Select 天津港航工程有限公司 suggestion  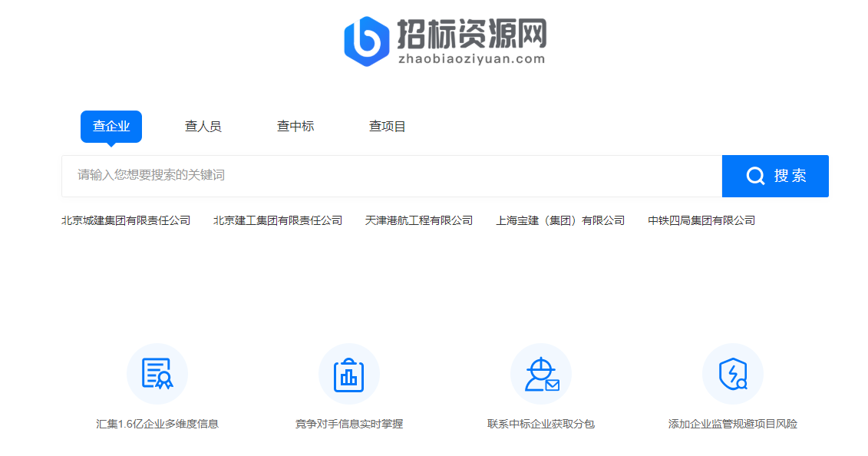(x=419, y=221)
